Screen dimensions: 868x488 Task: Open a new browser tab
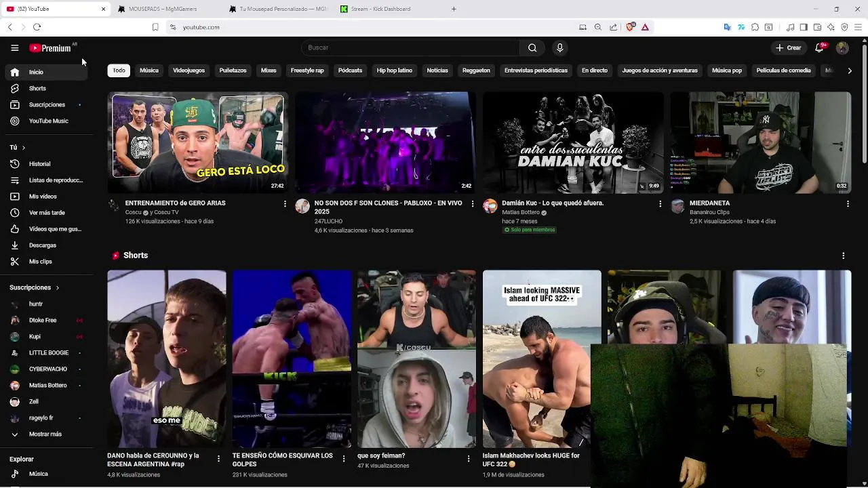point(454,9)
